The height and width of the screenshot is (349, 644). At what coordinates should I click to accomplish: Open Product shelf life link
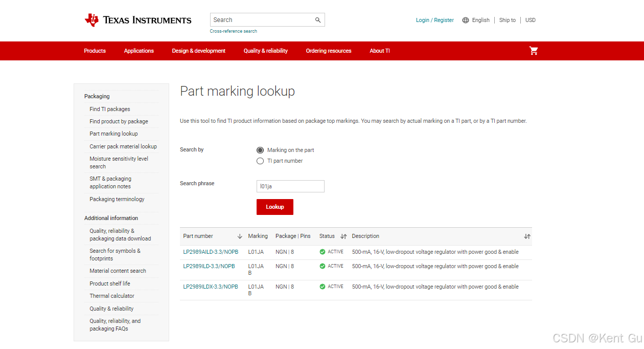tap(110, 283)
